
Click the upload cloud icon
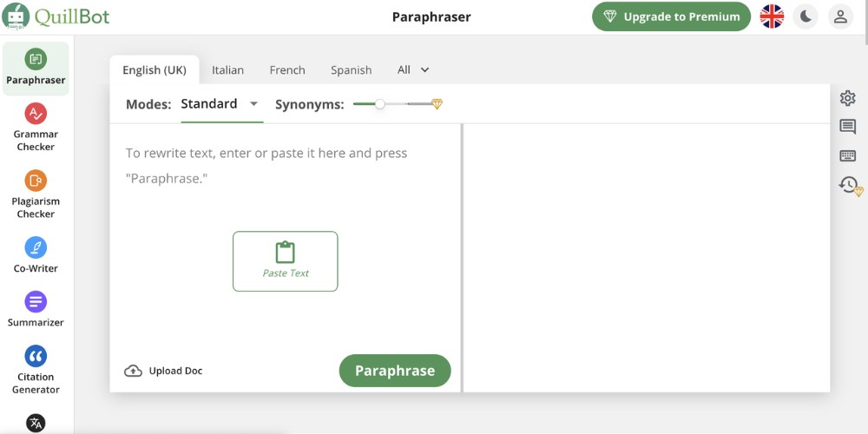click(x=133, y=371)
